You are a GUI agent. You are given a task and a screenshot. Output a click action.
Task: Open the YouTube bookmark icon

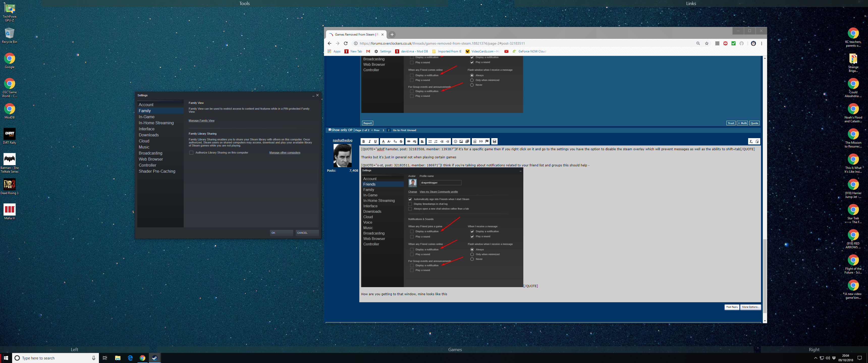click(506, 51)
